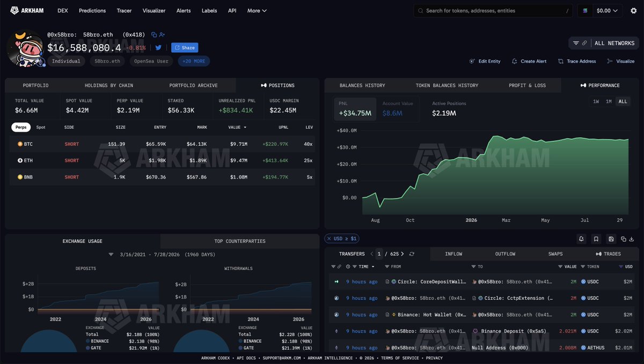
Task: Click the clock icon beside TIME
Action: 348,266
